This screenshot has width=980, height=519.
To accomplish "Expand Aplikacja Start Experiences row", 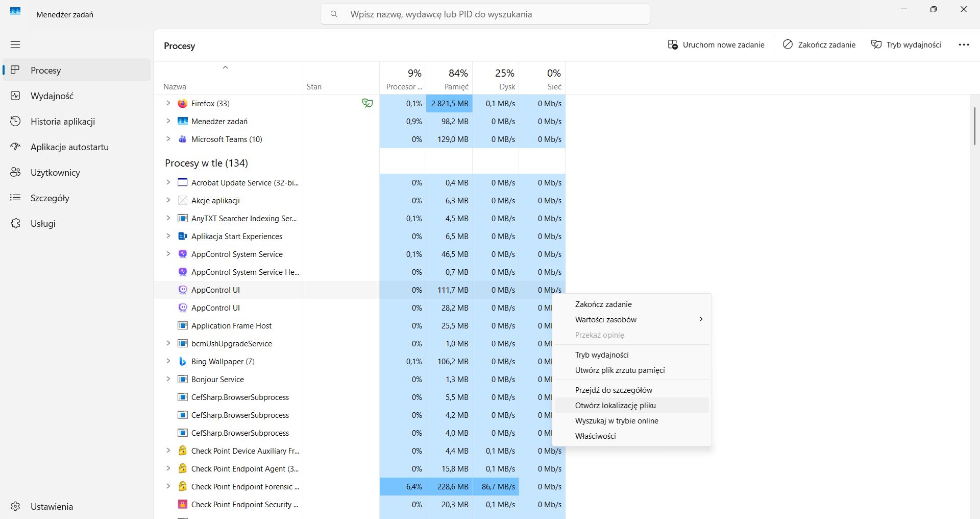I will [x=168, y=236].
